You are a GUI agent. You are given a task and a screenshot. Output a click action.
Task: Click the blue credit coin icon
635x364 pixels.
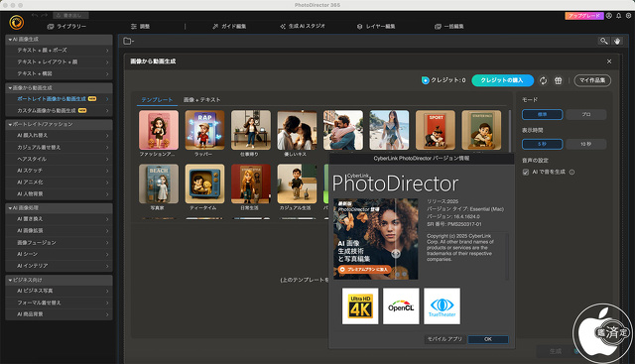pos(426,80)
